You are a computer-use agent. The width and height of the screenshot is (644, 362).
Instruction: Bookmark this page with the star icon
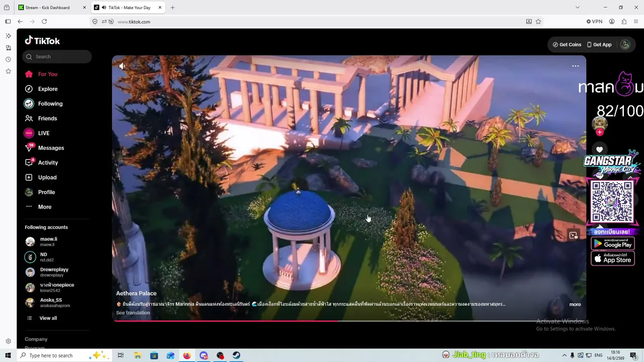tap(538, 22)
